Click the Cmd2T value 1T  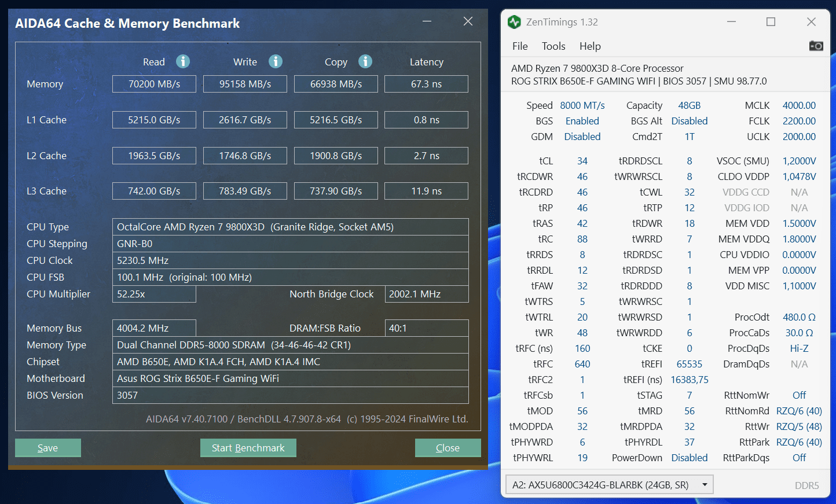click(690, 137)
